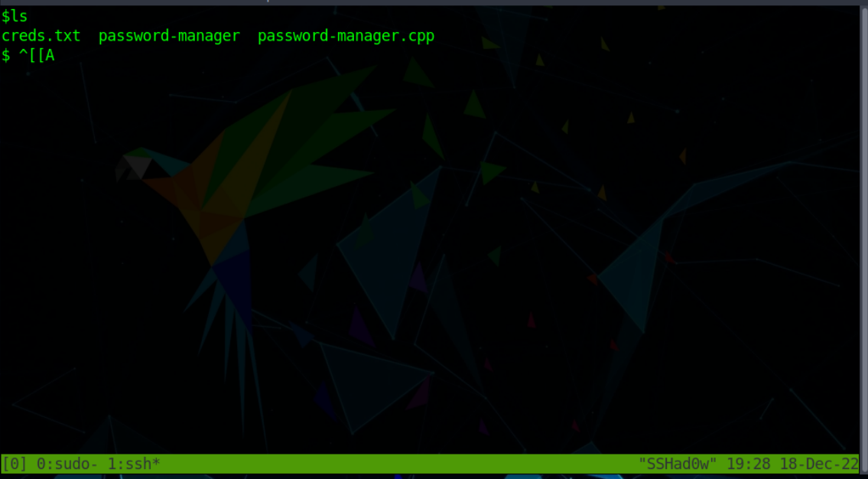The width and height of the screenshot is (868, 479).
Task: Click the $ prompt symbol before ^[[A
Action: click(x=6, y=56)
